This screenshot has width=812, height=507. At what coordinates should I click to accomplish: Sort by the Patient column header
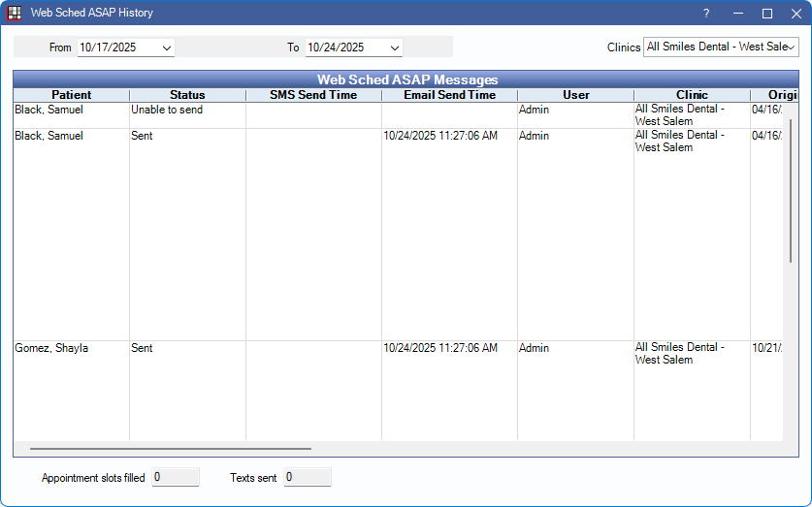click(x=71, y=95)
